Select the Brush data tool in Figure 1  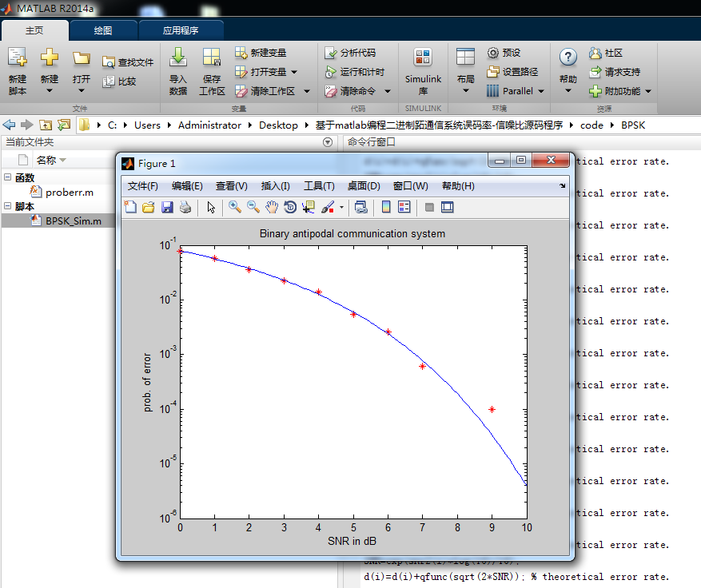pos(328,207)
